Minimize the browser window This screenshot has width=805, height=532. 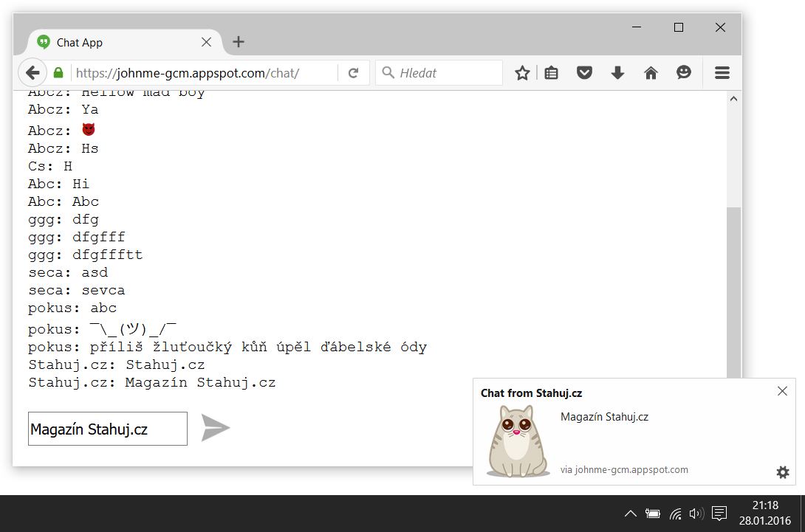(x=637, y=27)
